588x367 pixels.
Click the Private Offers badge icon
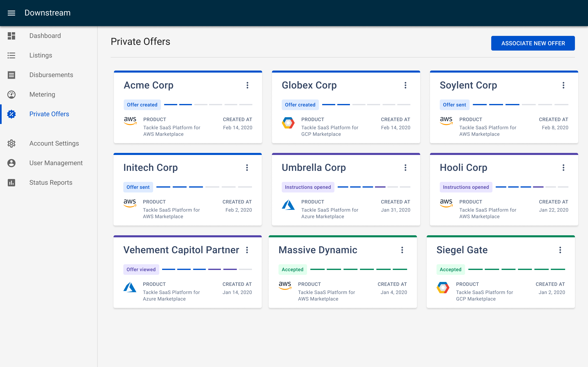point(11,114)
